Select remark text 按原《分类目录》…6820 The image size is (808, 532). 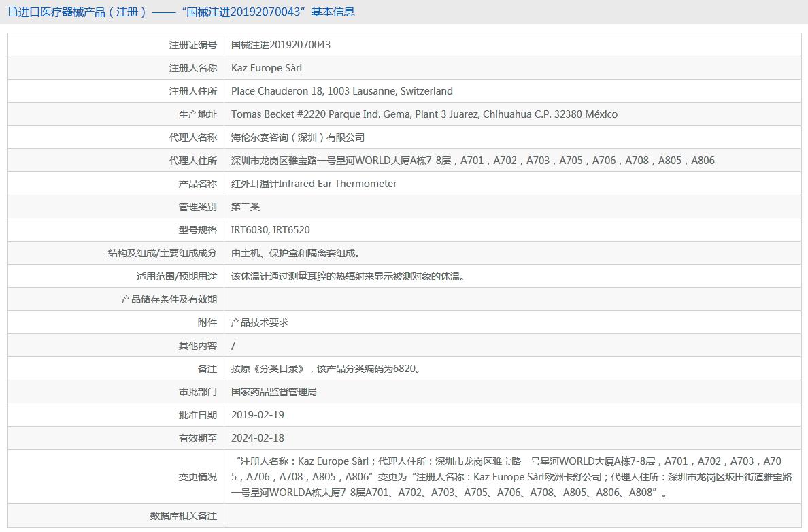pyautogui.click(x=326, y=369)
